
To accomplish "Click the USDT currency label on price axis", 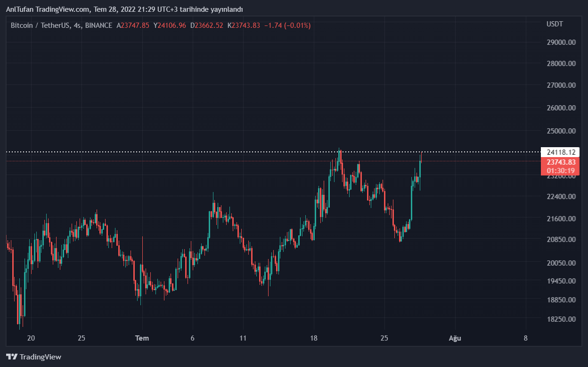I will coord(555,24).
